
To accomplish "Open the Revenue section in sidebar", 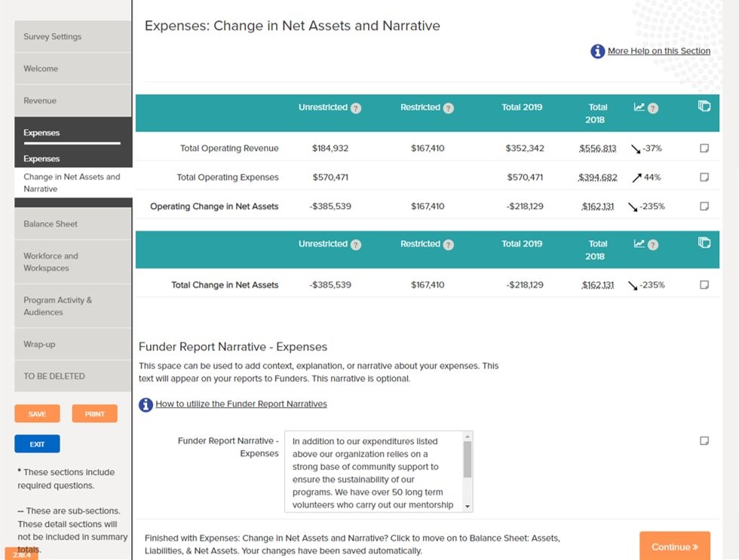I will pos(73,100).
